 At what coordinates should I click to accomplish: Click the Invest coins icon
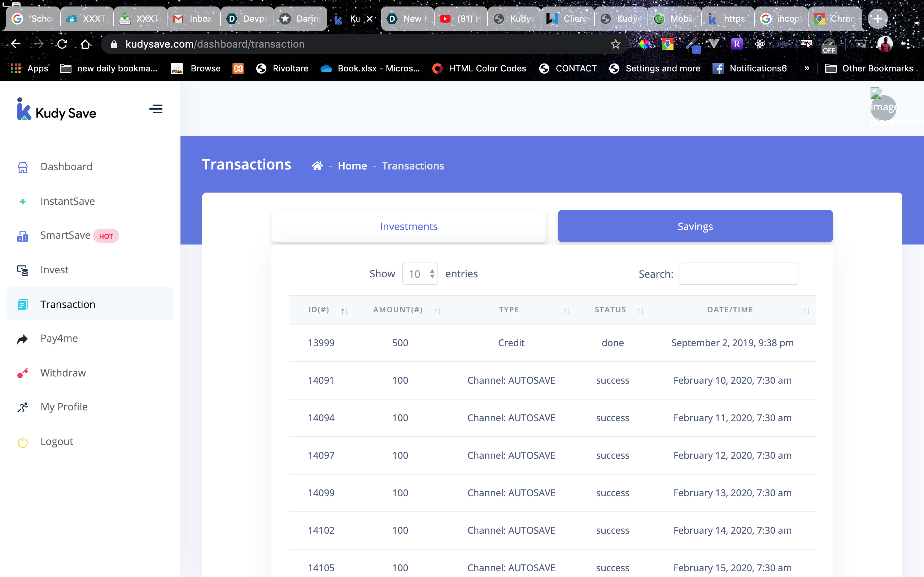22,270
